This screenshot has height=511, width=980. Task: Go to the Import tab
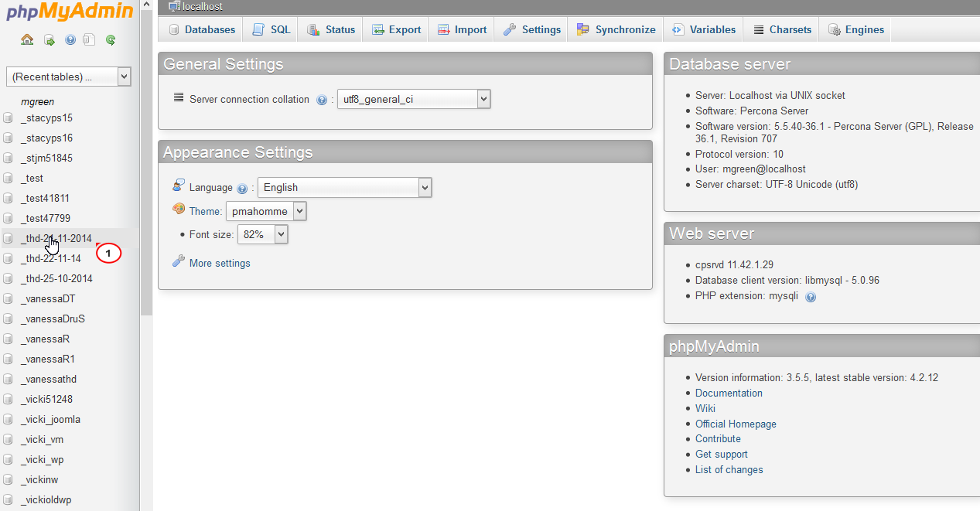click(x=462, y=29)
